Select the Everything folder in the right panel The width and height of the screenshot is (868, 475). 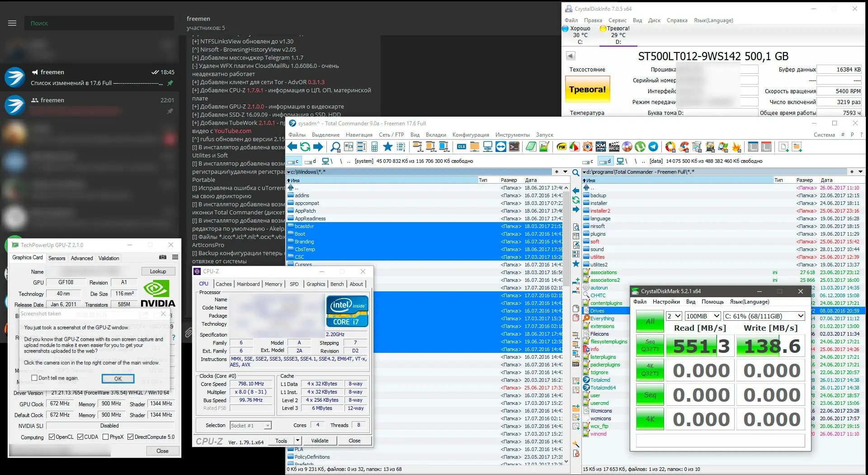602,318
